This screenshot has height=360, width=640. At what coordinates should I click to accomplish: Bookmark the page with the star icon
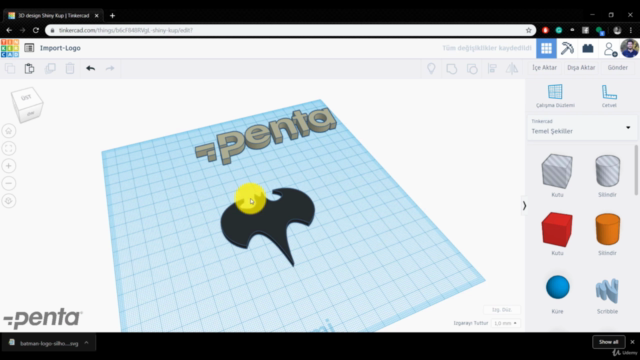(x=529, y=30)
